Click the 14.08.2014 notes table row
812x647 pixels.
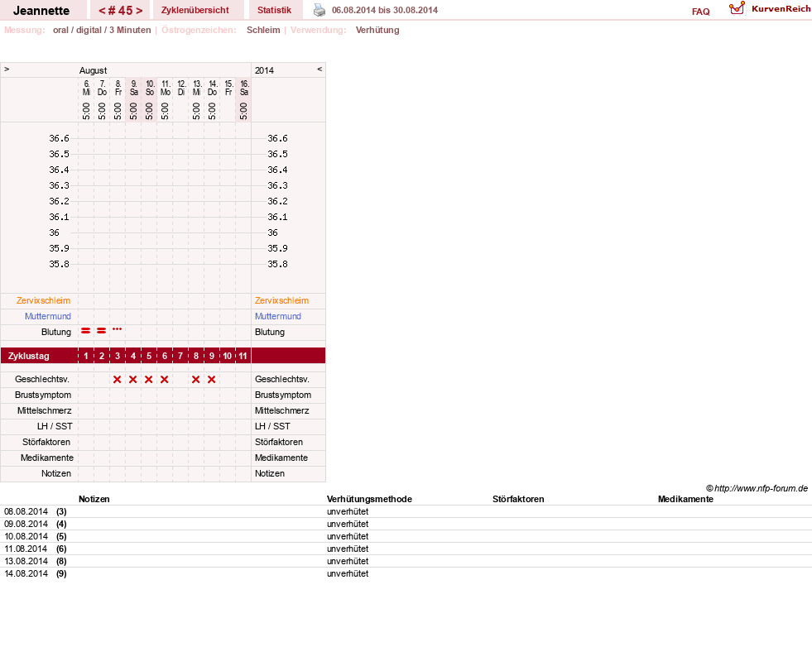click(x=406, y=573)
